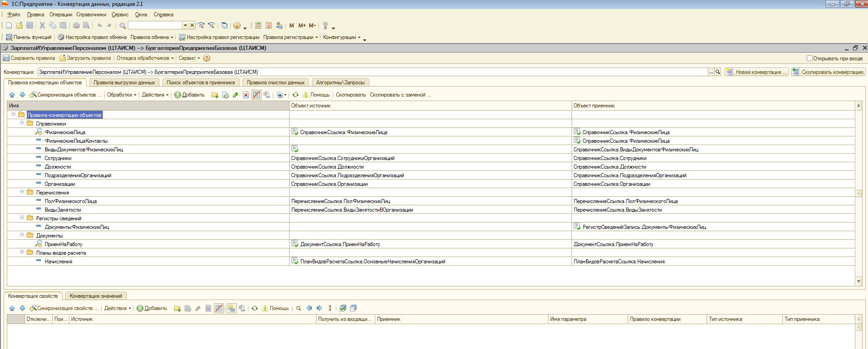This screenshot has width=868, height=349.
Task: Click the question mark help icon near Сервис
Action: [207, 58]
